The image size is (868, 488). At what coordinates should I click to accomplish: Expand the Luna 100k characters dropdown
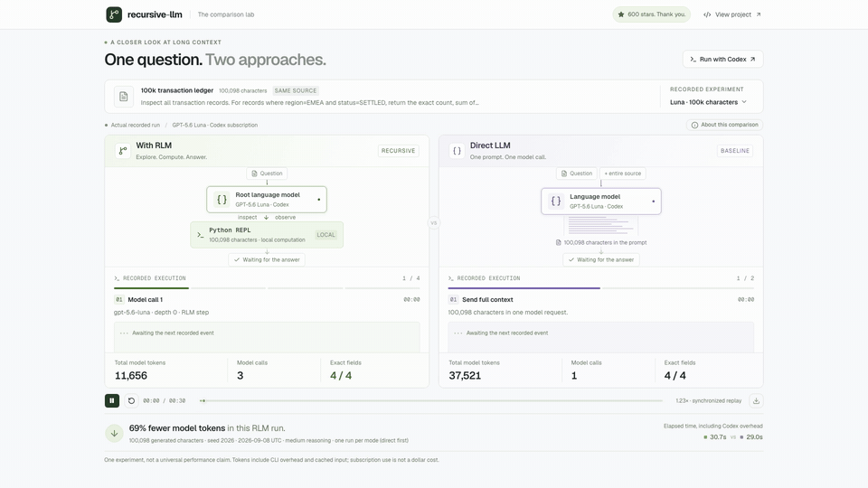click(708, 102)
